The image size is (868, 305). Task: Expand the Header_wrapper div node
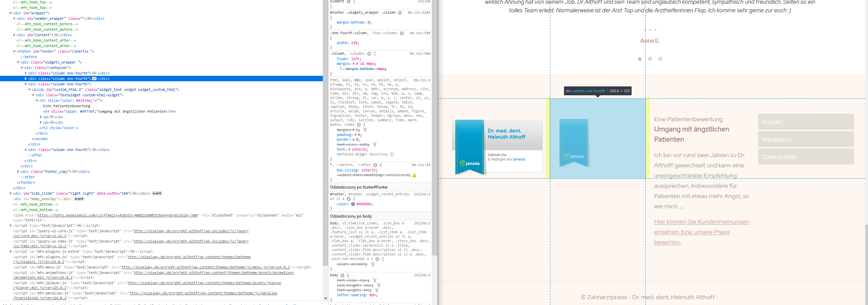[x=14, y=19]
